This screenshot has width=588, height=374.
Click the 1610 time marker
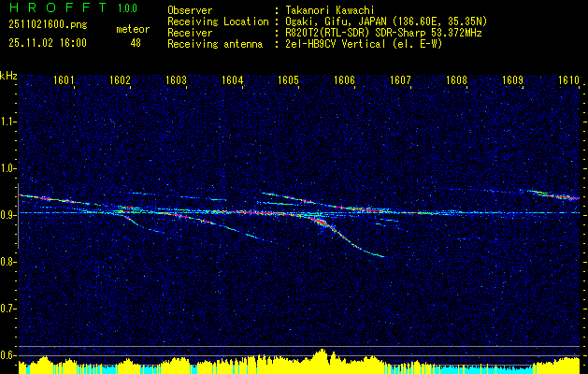[569, 80]
